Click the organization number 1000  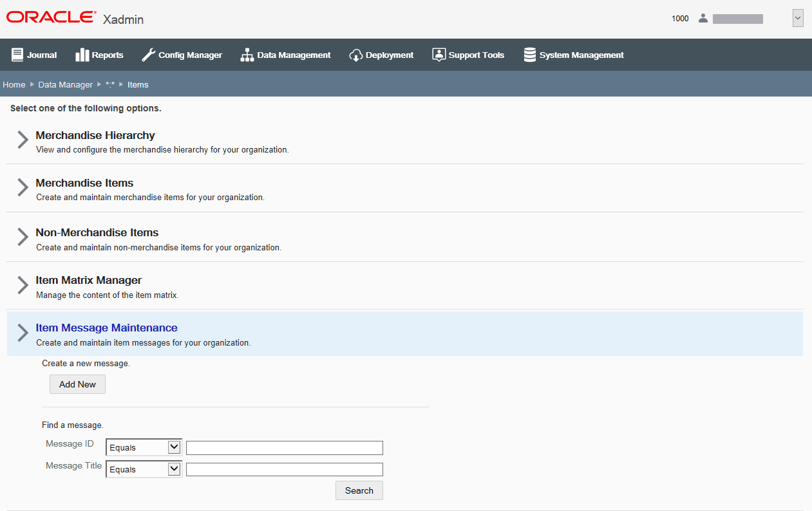pos(680,19)
